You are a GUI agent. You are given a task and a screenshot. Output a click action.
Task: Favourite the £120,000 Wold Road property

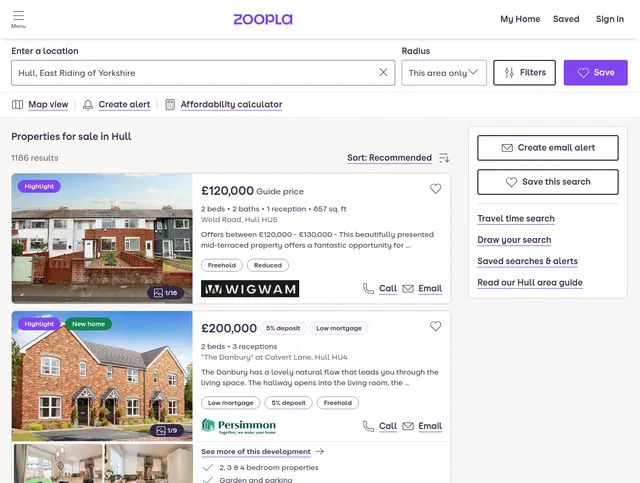(435, 189)
